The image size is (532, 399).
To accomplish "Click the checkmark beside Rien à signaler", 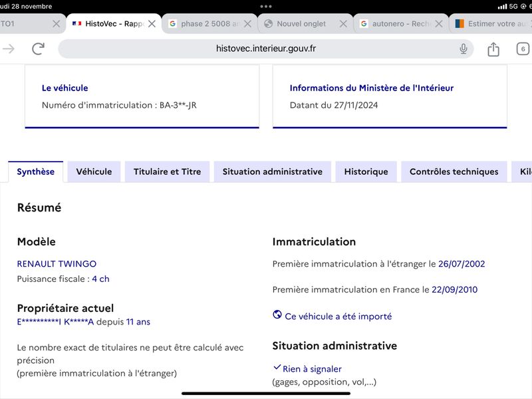I will tap(277, 367).
